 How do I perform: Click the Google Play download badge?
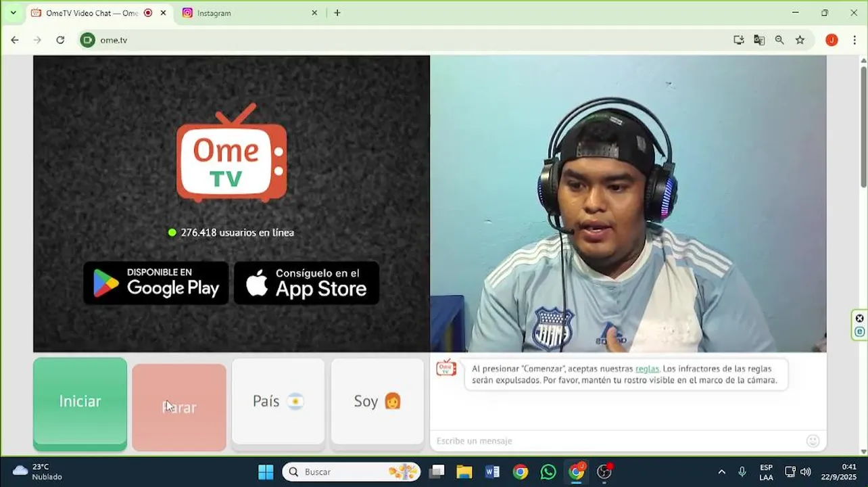pyautogui.click(x=156, y=283)
